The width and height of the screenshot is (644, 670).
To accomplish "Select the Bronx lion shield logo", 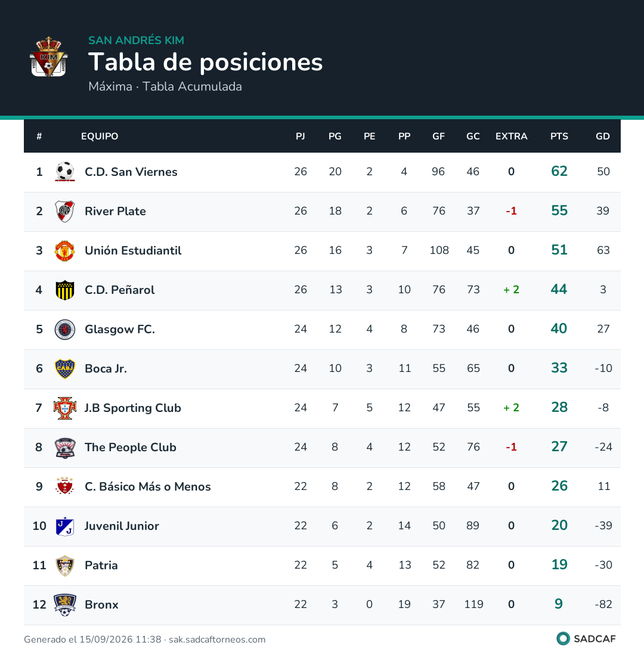I will click(x=65, y=605).
